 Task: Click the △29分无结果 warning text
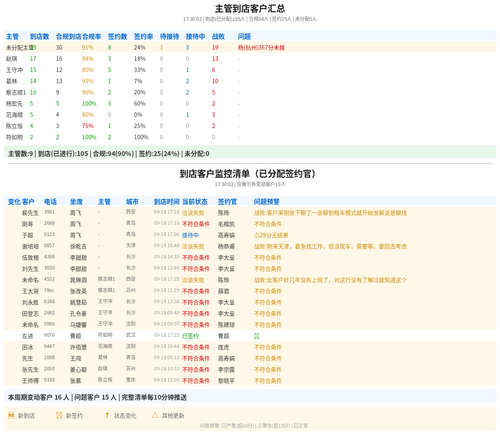[x=271, y=235]
